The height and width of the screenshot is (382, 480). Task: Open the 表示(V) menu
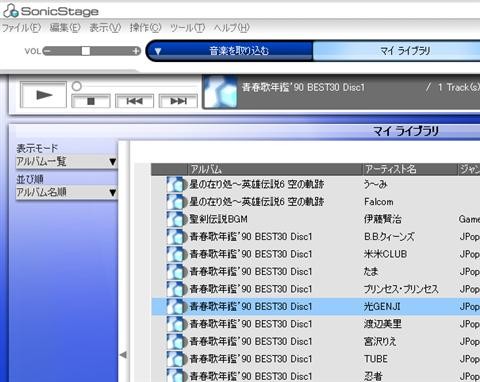[x=105, y=28]
